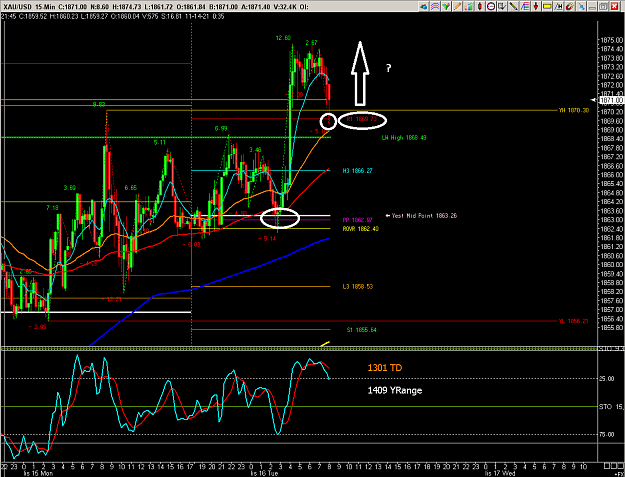Click the red circle minus icon
Screen dimensions: 625x477
(x=491, y=6)
